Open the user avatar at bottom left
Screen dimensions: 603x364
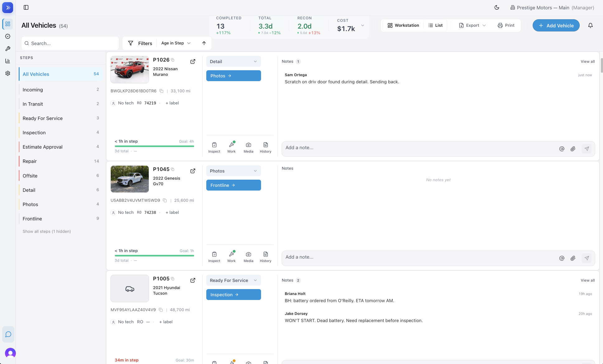point(10,353)
